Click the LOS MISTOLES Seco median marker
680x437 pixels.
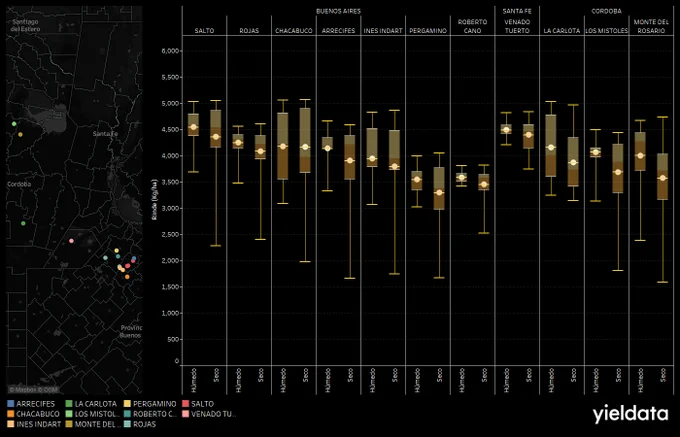(618, 172)
